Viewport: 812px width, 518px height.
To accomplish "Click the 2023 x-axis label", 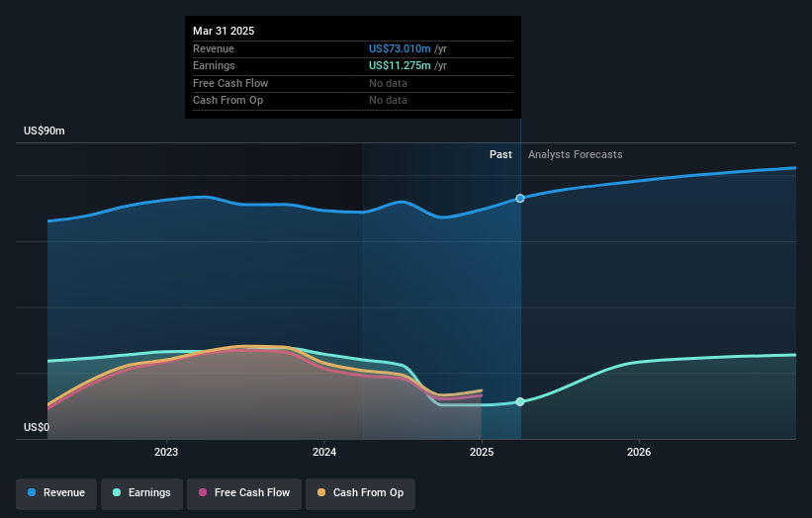I will tap(166, 452).
